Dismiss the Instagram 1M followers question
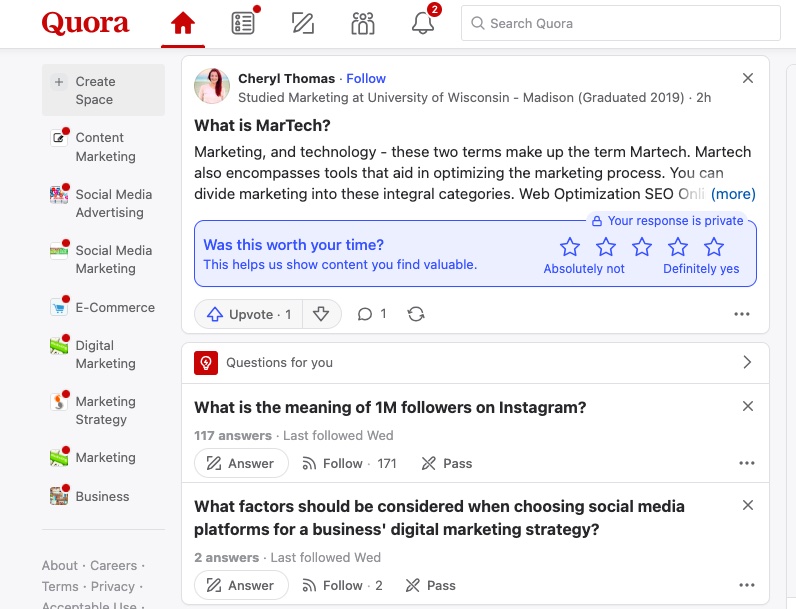 click(748, 406)
